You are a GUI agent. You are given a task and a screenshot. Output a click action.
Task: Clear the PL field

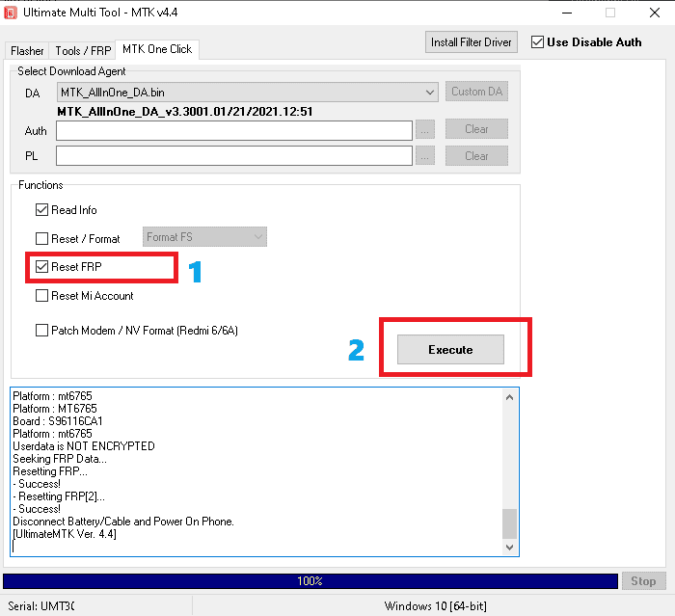click(x=476, y=156)
